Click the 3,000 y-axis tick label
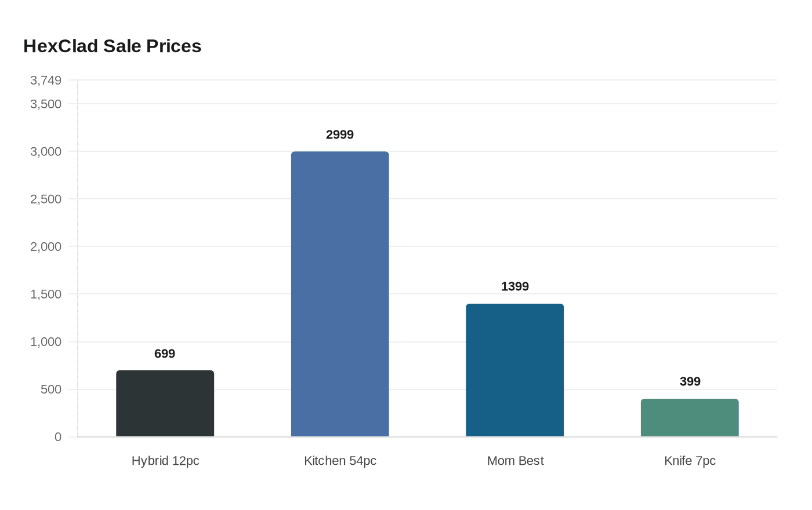Screen dimensions: 812x510 point(46,151)
